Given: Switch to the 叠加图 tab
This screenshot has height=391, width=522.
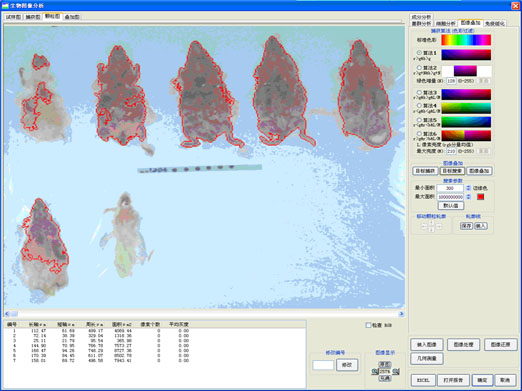Looking at the screenshot, I should pyautogui.click(x=72, y=17).
